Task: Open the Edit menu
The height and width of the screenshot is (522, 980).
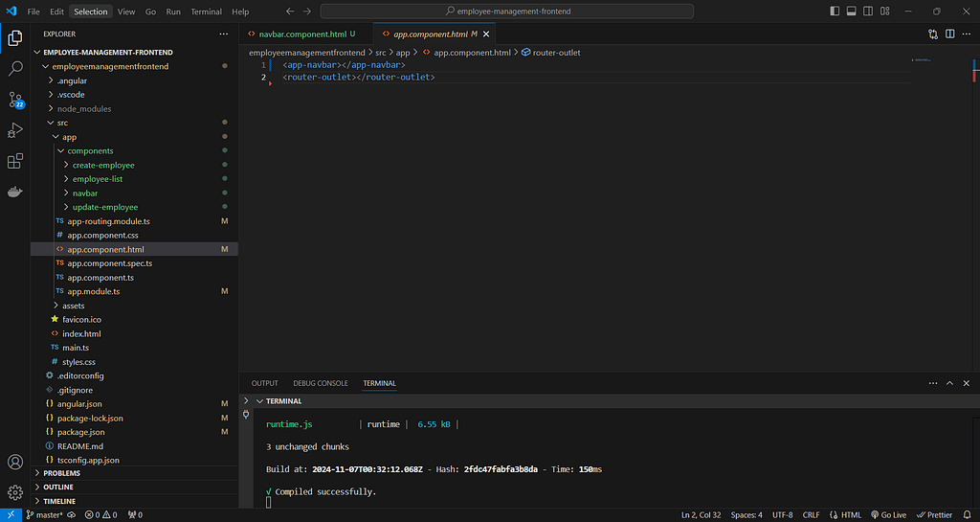Action: pos(56,11)
